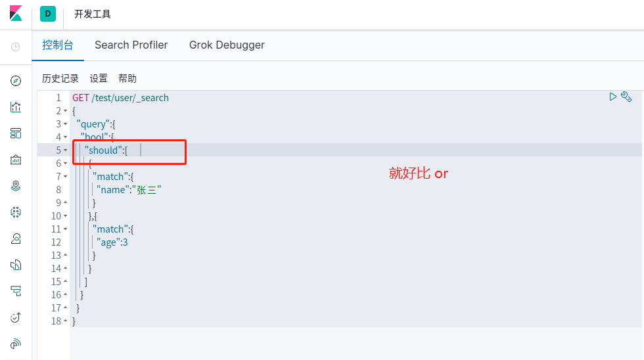Switch to the Grok Debugger tab
Viewport: 644px width, 360px height.
click(227, 45)
